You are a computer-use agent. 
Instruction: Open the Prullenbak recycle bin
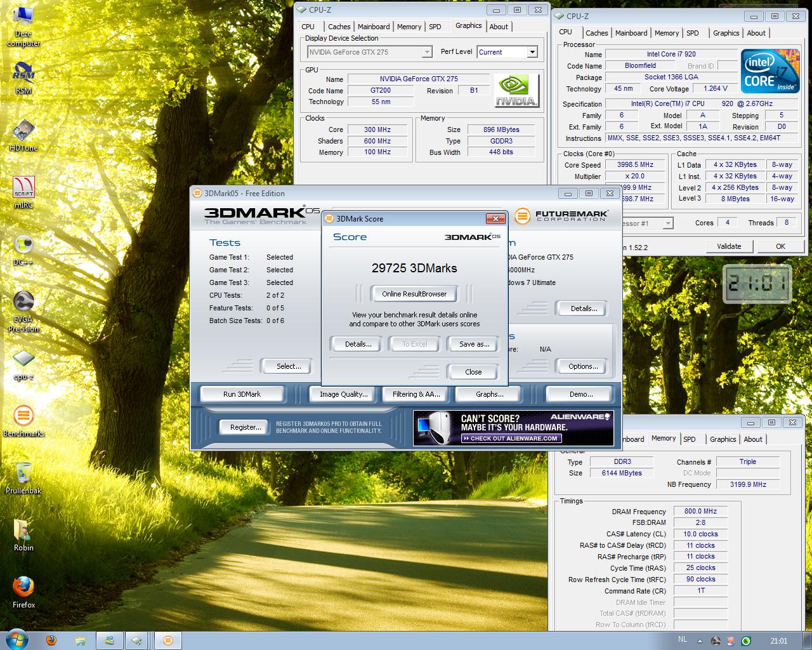23,477
